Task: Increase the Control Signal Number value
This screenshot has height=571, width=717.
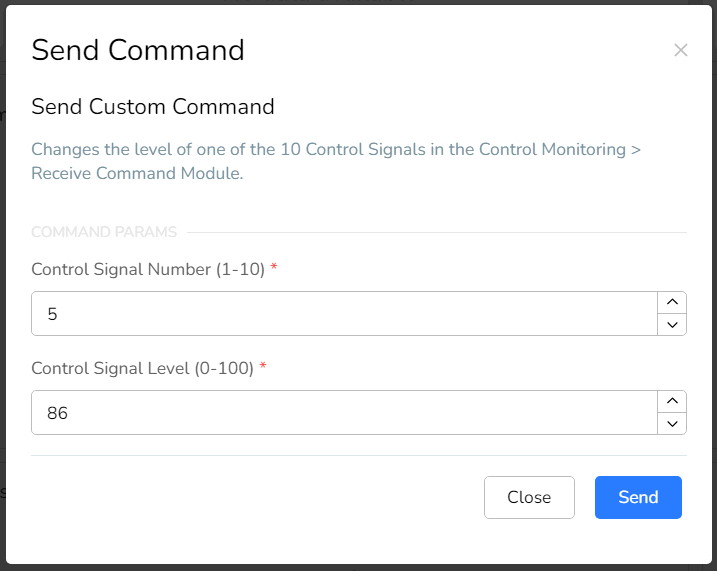Action: (x=672, y=302)
